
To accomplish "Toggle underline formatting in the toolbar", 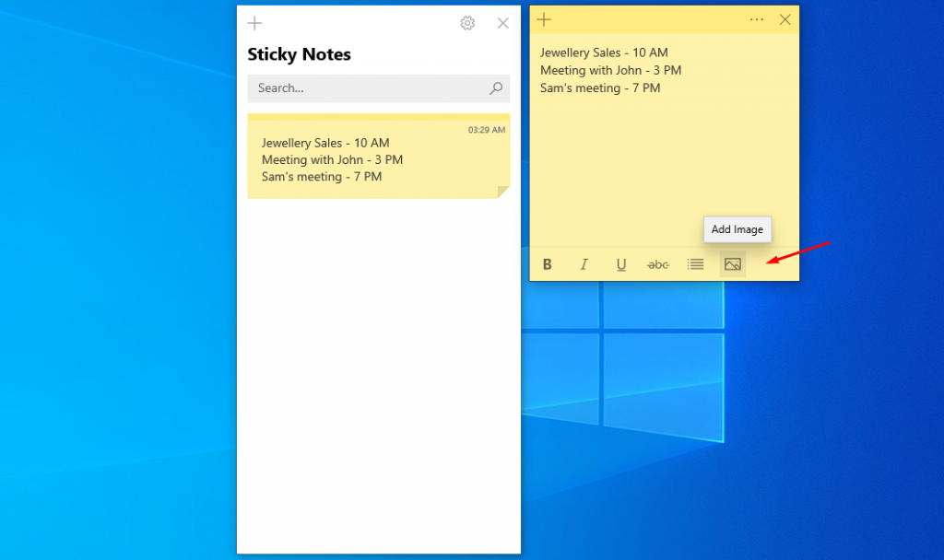I will (x=620, y=264).
